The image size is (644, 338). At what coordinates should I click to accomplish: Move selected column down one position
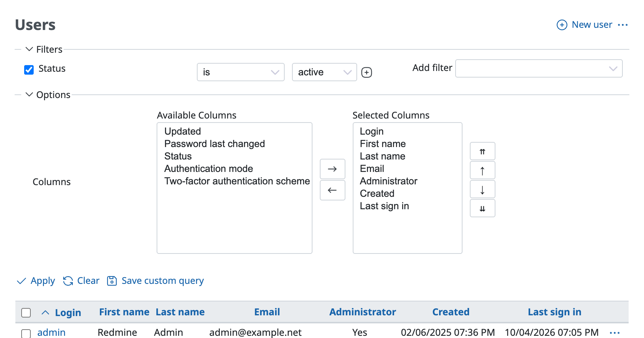(x=482, y=189)
